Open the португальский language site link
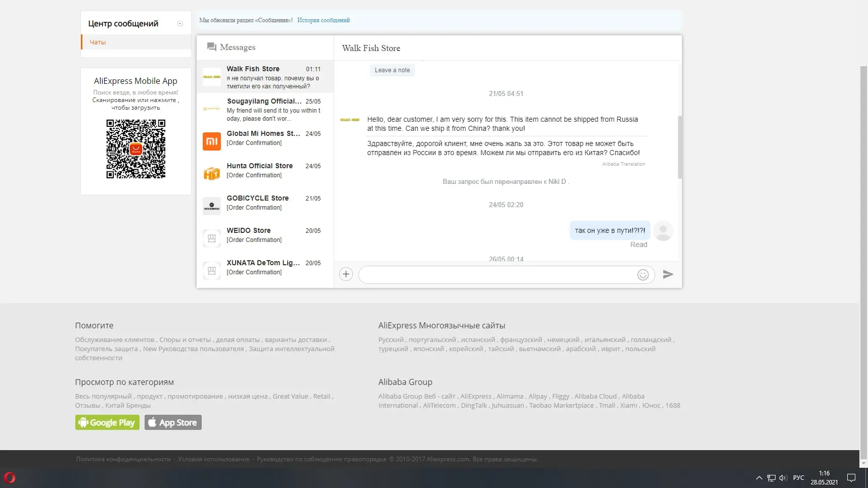Screen dimensions: 868x488 pyautogui.click(x=432, y=339)
